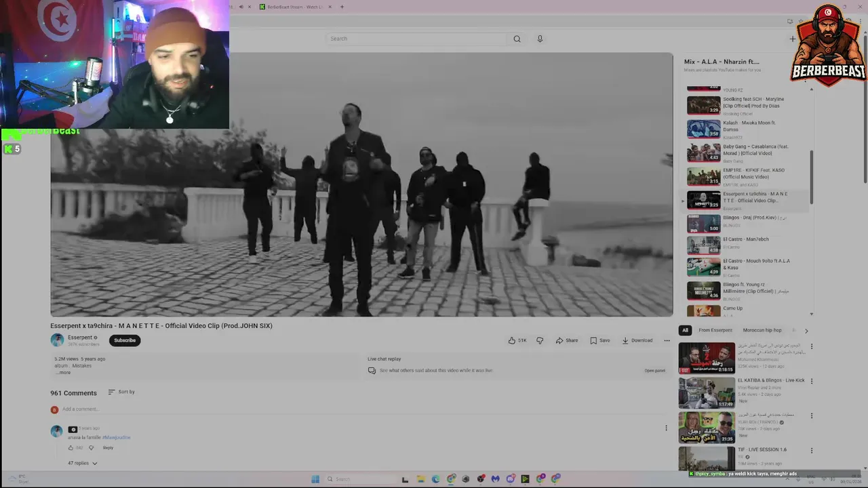Play El Castro - Man7ebch
Viewport: 868px width, 488px height.
click(x=746, y=245)
